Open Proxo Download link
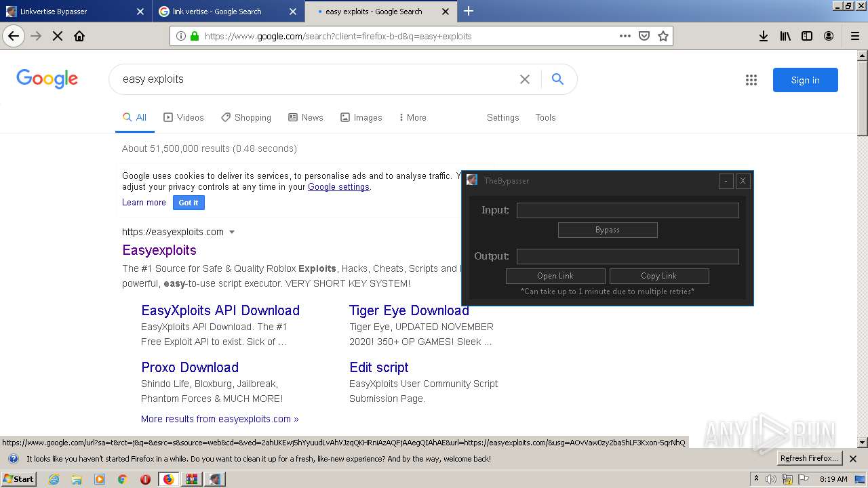This screenshot has height=488, width=868. click(x=190, y=367)
